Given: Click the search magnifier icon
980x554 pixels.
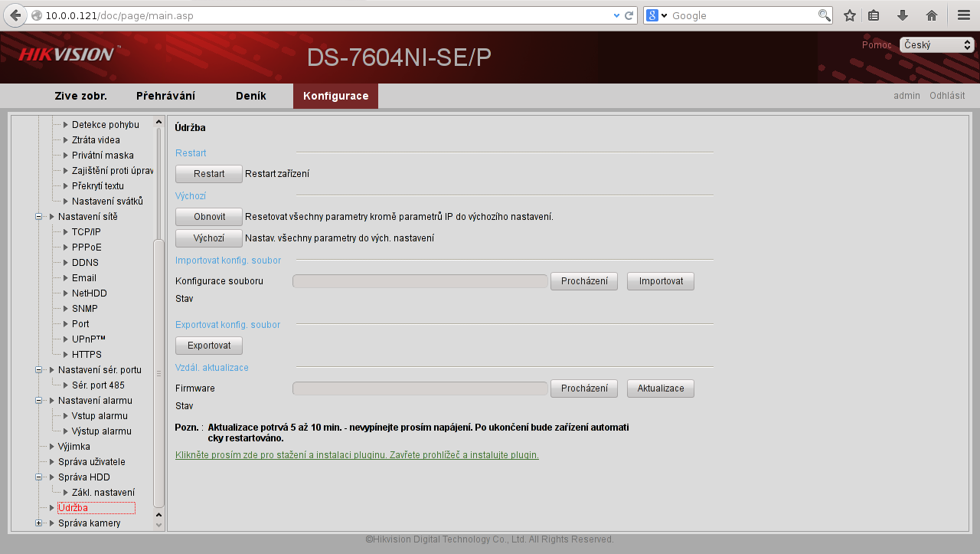Looking at the screenshot, I should [825, 15].
